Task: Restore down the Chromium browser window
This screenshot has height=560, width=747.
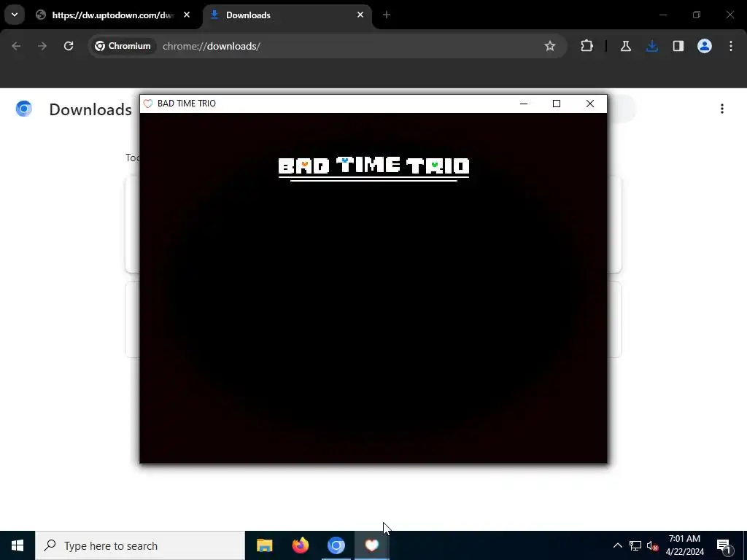Action: (x=697, y=15)
